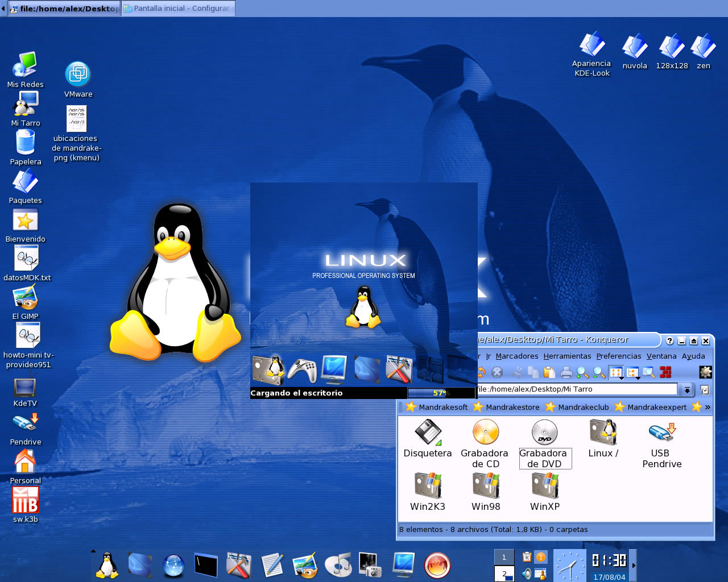
Task: Open the Ayuda menu
Action: click(x=693, y=356)
